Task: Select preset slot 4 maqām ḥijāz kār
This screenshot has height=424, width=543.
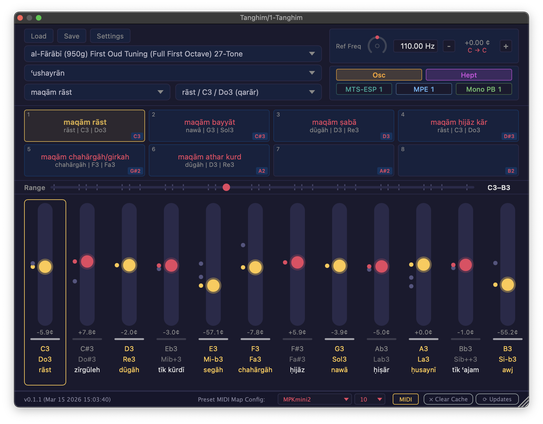Action: [x=459, y=126]
